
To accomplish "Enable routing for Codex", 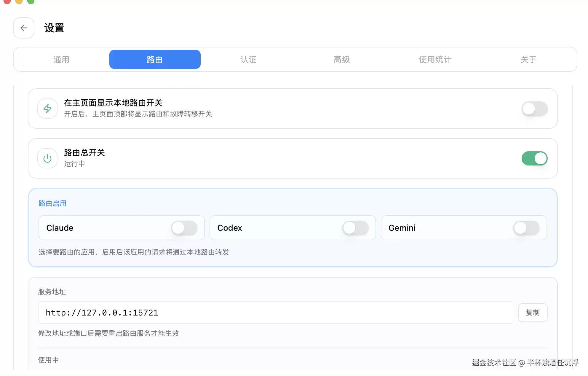I will pyautogui.click(x=355, y=228).
